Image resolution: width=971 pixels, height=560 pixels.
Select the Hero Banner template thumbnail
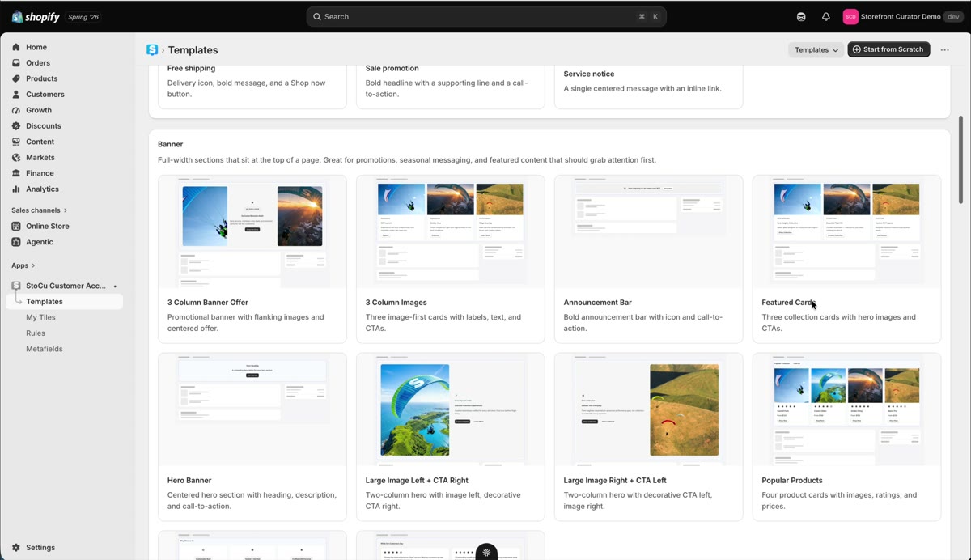point(252,409)
